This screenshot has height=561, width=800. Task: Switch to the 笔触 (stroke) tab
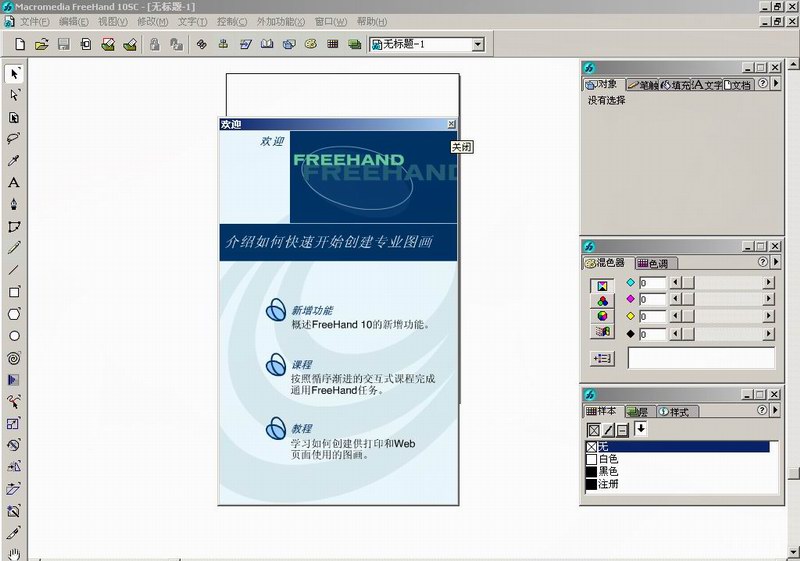642,85
